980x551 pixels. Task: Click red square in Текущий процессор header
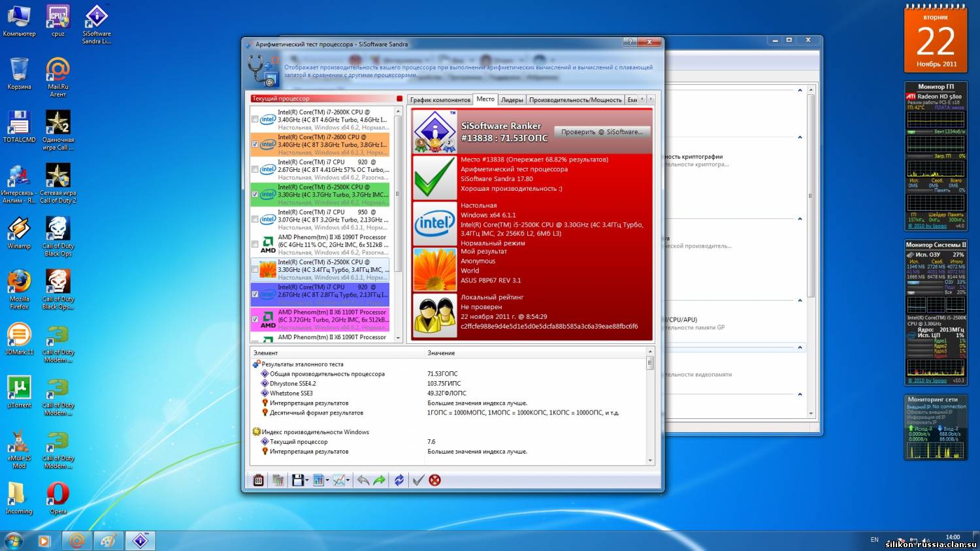click(399, 99)
